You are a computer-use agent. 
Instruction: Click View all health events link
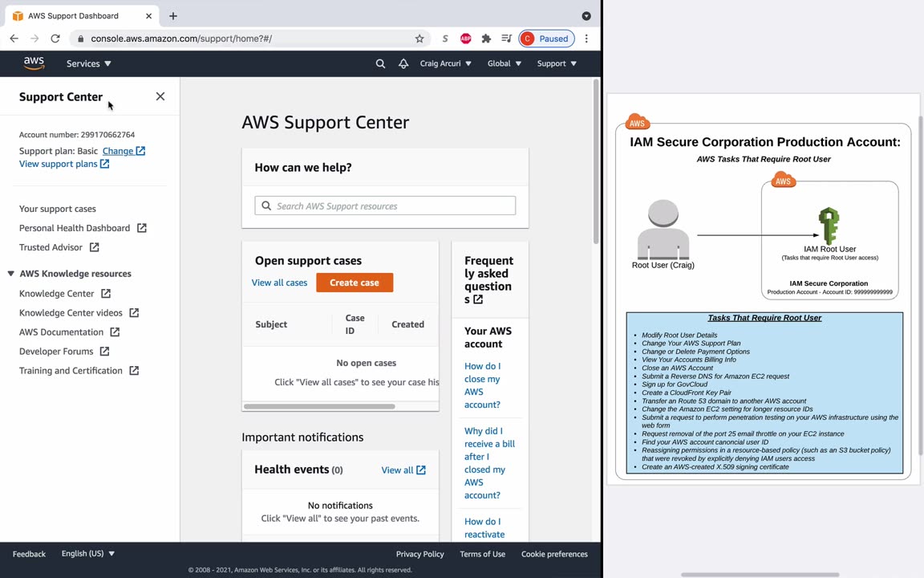[403, 470]
